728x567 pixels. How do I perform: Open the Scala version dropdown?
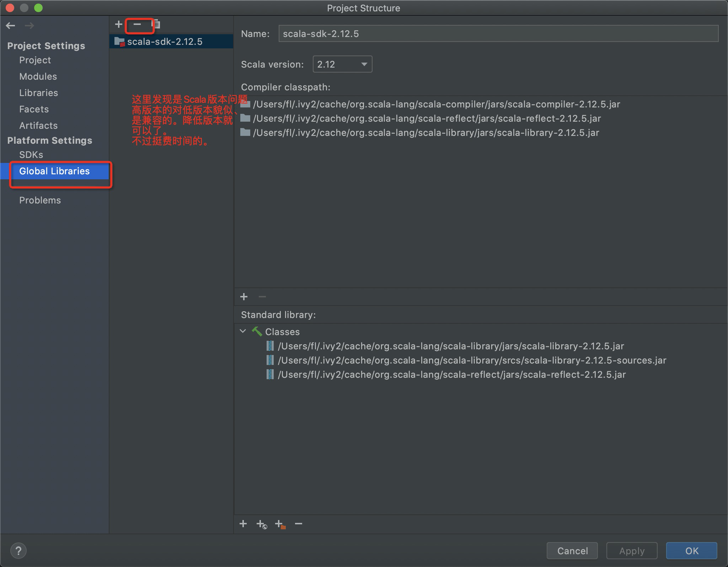tap(342, 64)
